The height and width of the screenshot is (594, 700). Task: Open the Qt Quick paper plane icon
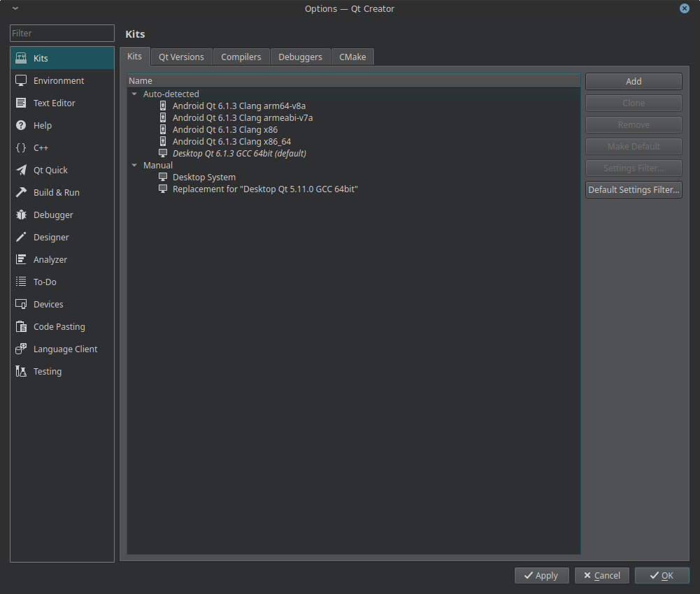21,170
